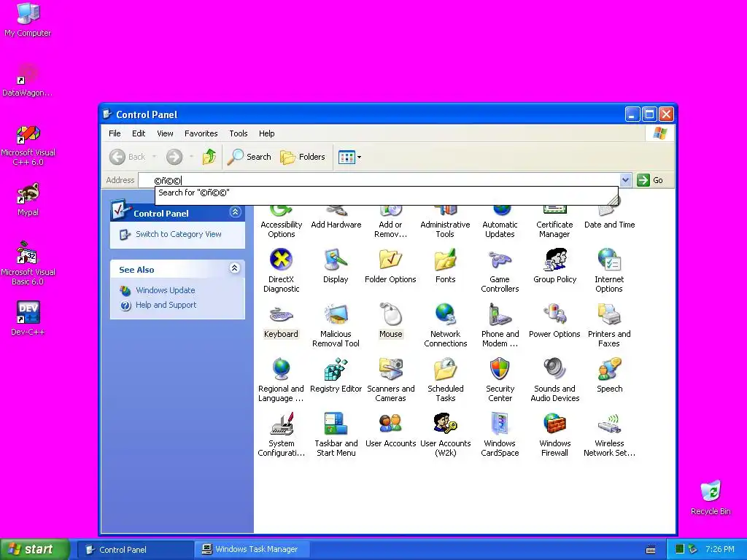This screenshot has height=560, width=747.
Task: Launch Registry Editor icon
Action: 336,376
